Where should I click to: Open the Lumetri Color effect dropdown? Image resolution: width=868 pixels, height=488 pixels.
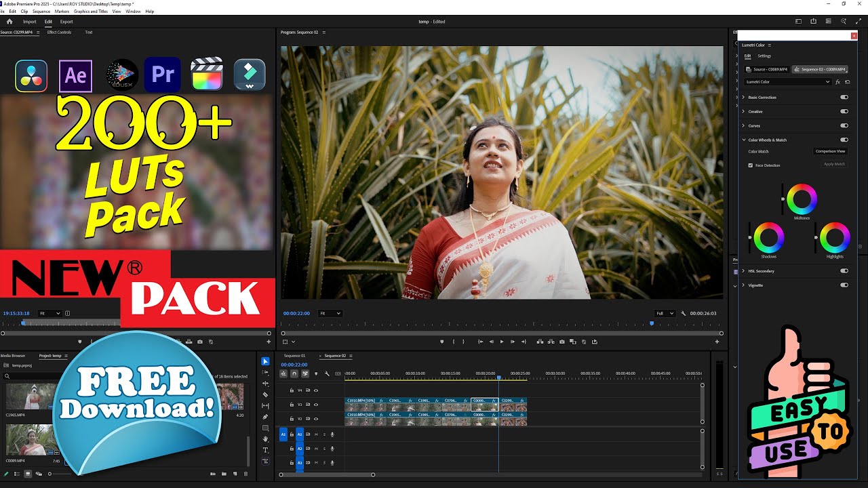(x=787, y=82)
